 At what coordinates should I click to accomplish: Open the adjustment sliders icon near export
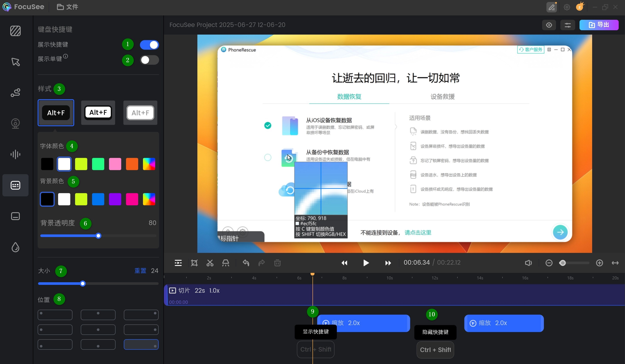click(x=568, y=25)
